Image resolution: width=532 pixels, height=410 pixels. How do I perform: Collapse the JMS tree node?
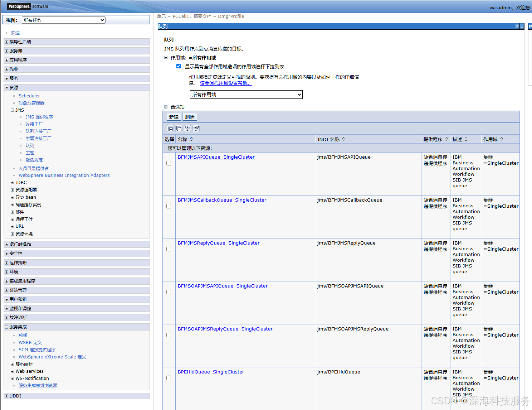[12, 110]
